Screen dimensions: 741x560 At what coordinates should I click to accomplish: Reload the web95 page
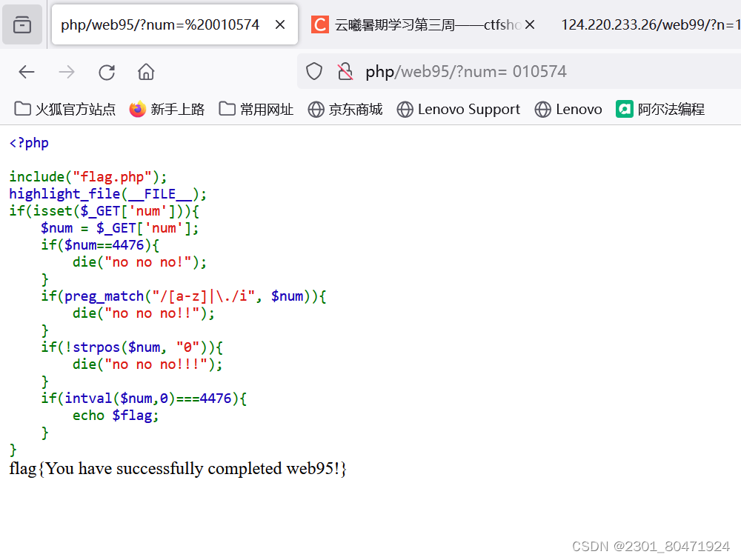click(106, 72)
